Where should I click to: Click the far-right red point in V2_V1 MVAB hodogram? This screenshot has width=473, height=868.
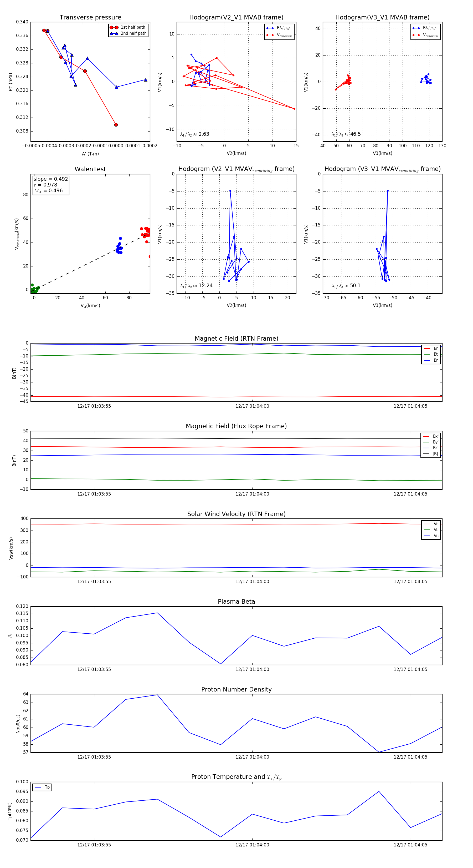click(x=294, y=108)
